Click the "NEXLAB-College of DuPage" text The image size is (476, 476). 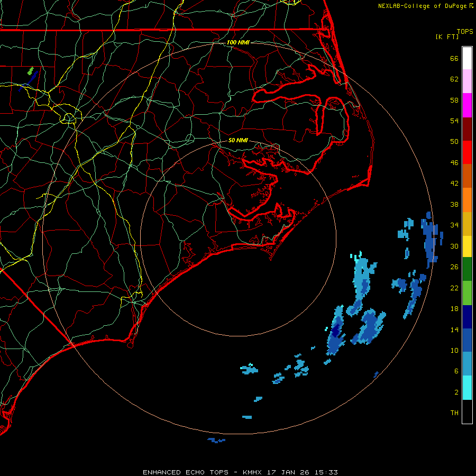coord(422,6)
